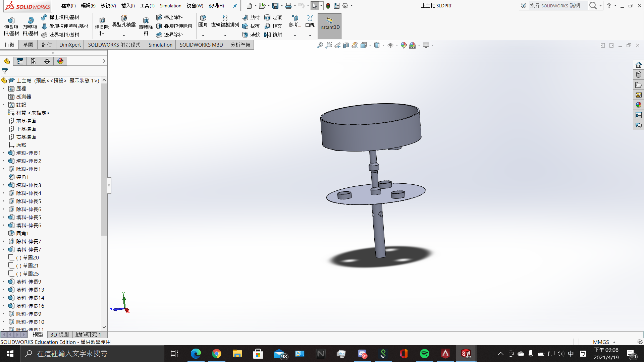Click the 3D 視圖 tab button

pyautogui.click(x=59, y=334)
